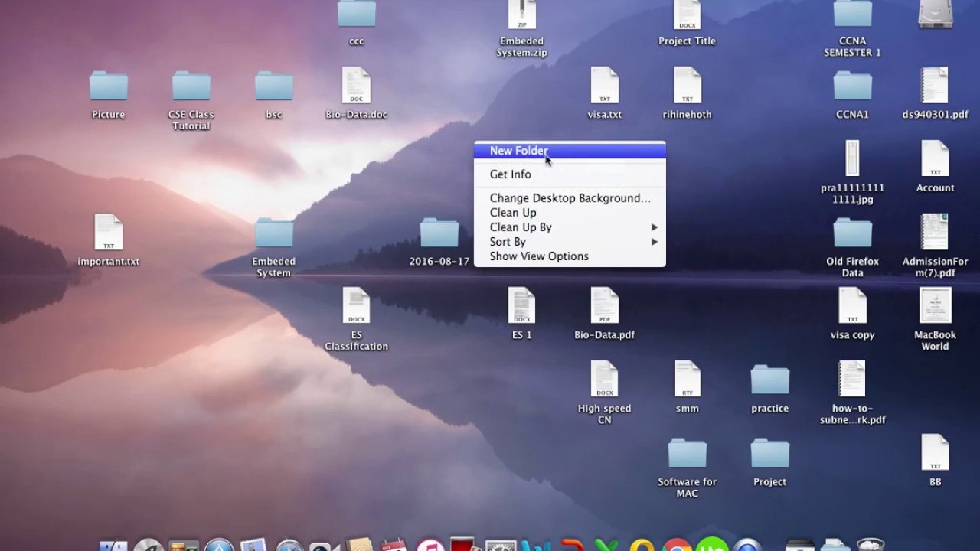Open Google Chrome from the Dock

point(677,545)
